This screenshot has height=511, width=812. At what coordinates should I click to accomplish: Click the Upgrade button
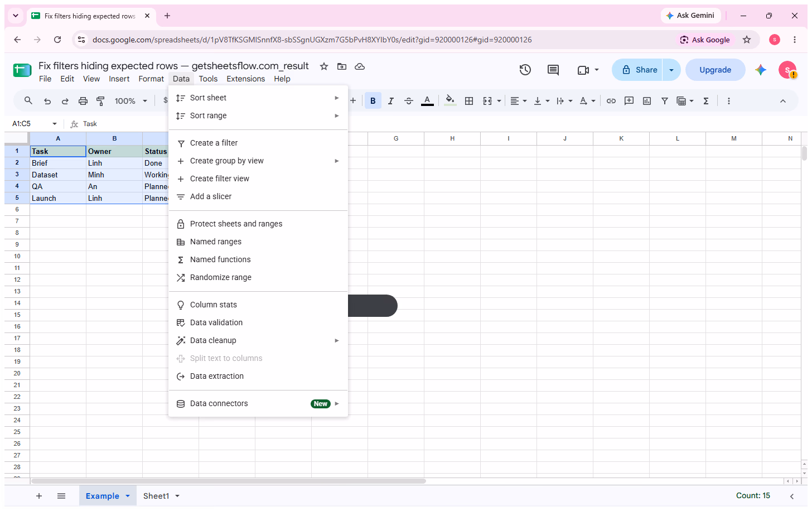pyautogui.click(x=716, y=70)
